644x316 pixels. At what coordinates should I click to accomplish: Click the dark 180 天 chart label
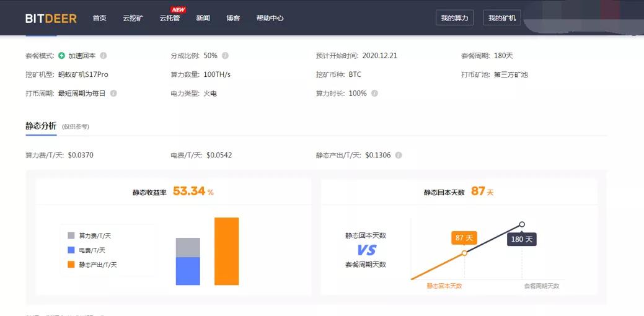tap(522, 239)
